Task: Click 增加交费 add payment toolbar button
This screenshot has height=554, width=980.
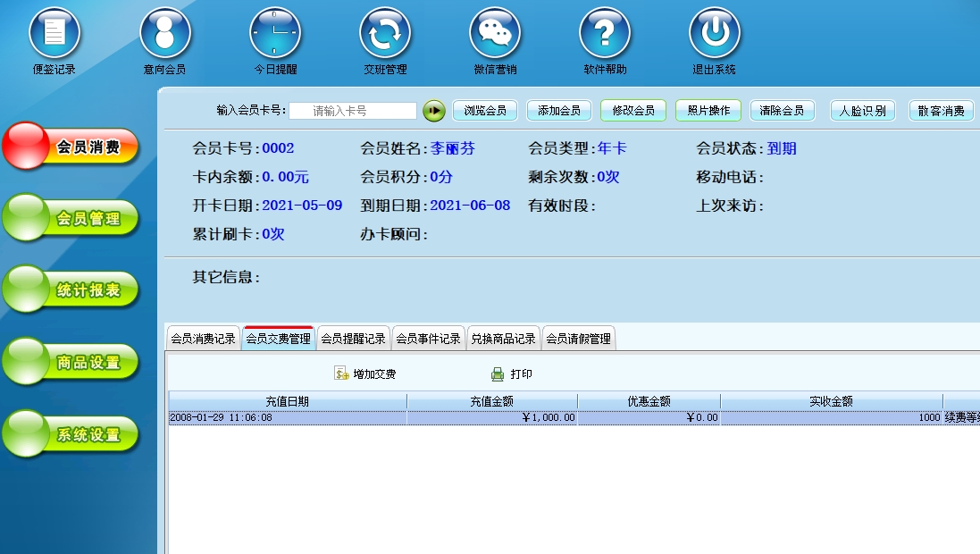Action: [364, 374]
